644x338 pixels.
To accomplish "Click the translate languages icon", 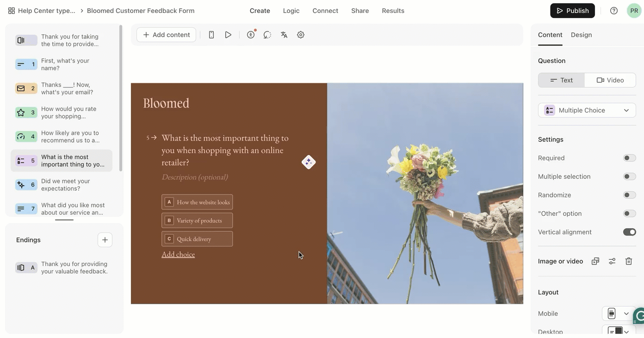I will pyautogui.click(x=284, y=35).
